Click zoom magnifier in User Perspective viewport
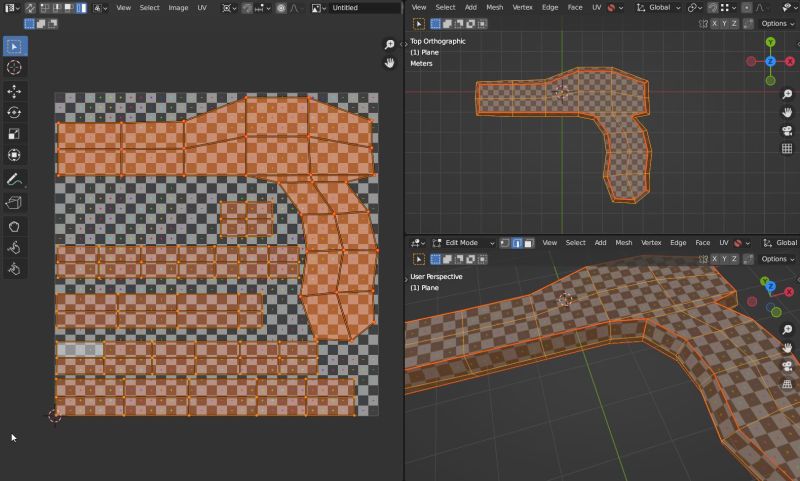The image size is (800, 481). pyautogui.click(x=787, y=330)
